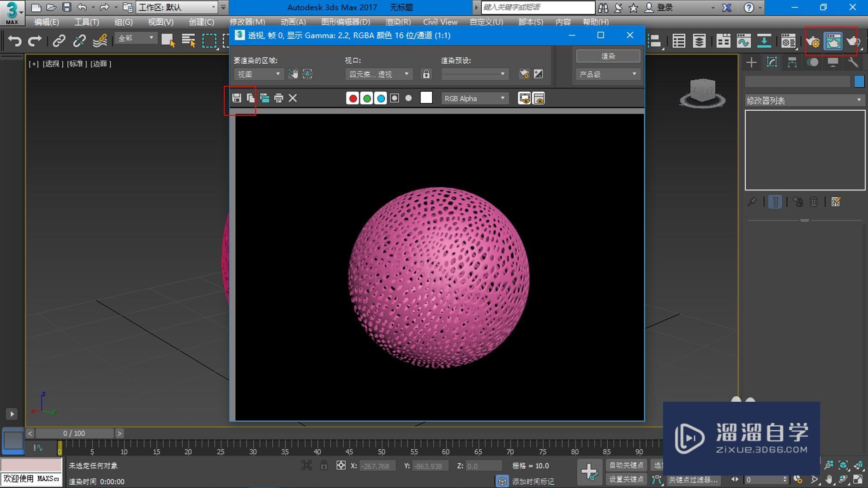868x488 pixels.
Task: Click the keyword search input field
Action: pos(538,7)
